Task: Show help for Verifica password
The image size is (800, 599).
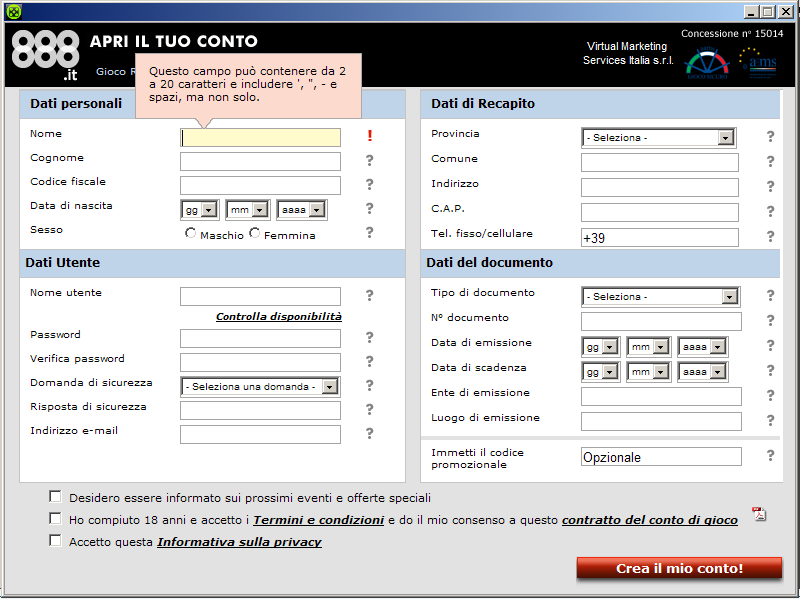Action: (369, 361)
